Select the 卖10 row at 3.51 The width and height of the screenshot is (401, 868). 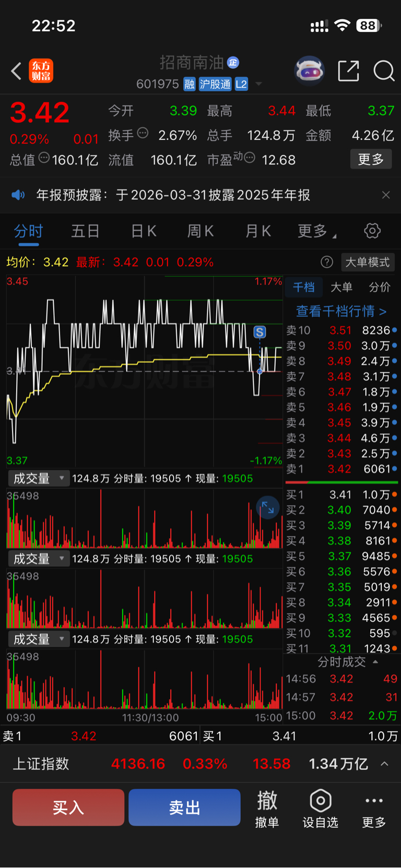[x=341, y=330]
